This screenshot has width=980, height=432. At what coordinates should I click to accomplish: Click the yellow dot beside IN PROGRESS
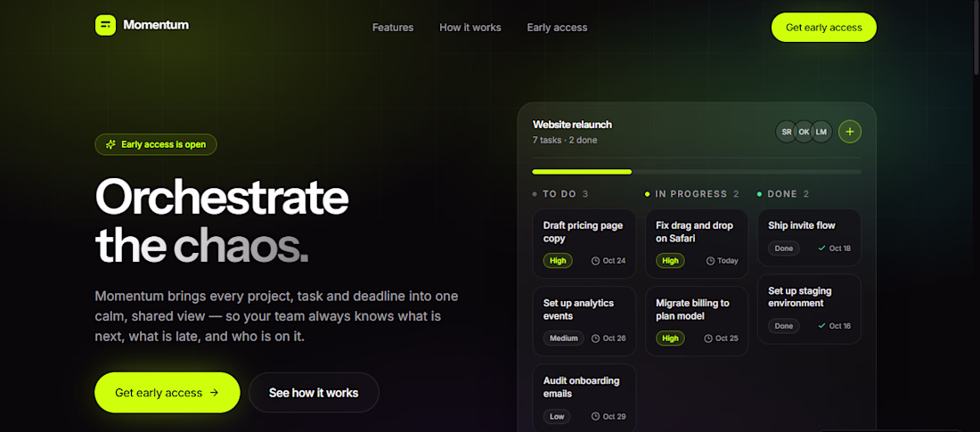[x=648, y=194]
